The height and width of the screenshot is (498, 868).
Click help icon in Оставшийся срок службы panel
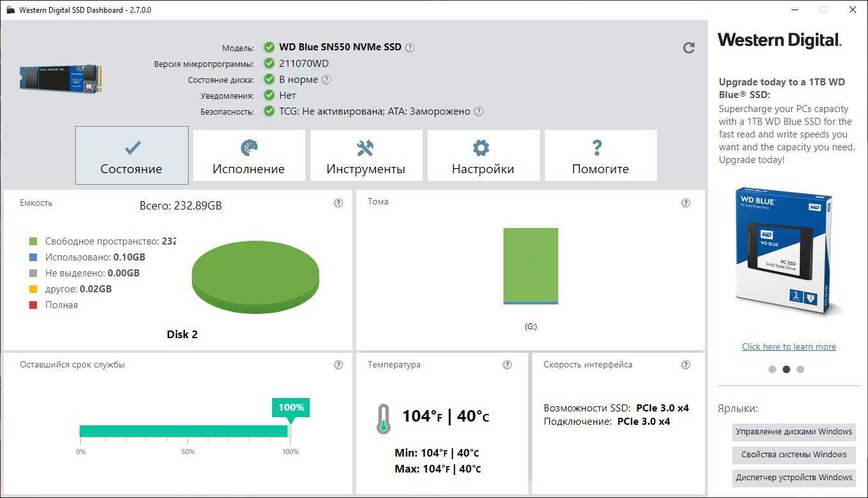338,365
